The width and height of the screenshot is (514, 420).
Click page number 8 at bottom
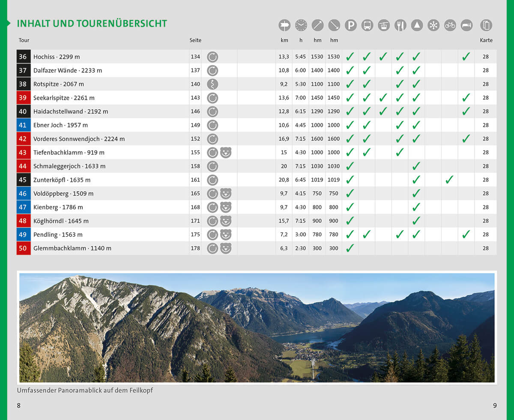(x=18, y=405)
